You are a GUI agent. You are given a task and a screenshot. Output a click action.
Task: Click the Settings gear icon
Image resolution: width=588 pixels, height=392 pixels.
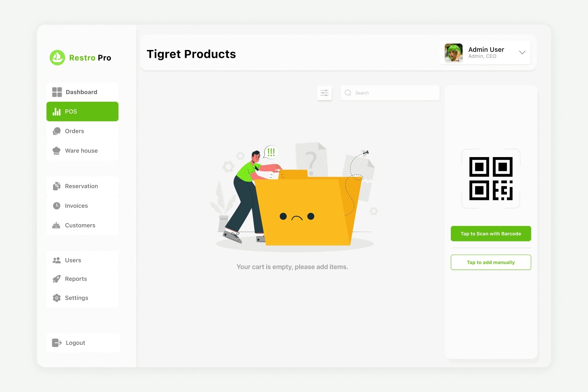(56, 298)
